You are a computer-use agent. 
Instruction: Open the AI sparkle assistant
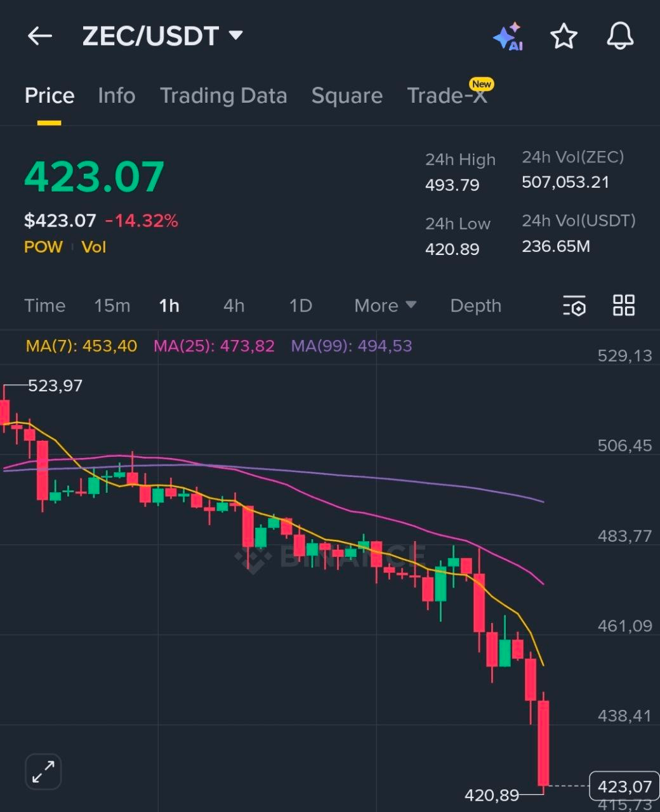pos(508,37)
